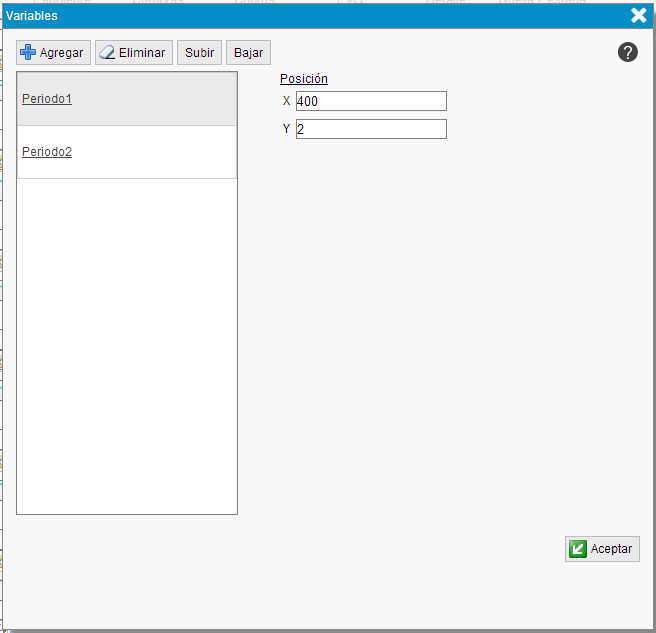This screenshot has height=633, width=656.
Task: Close the Variables dialog with the X
Action: click(639, 15)
